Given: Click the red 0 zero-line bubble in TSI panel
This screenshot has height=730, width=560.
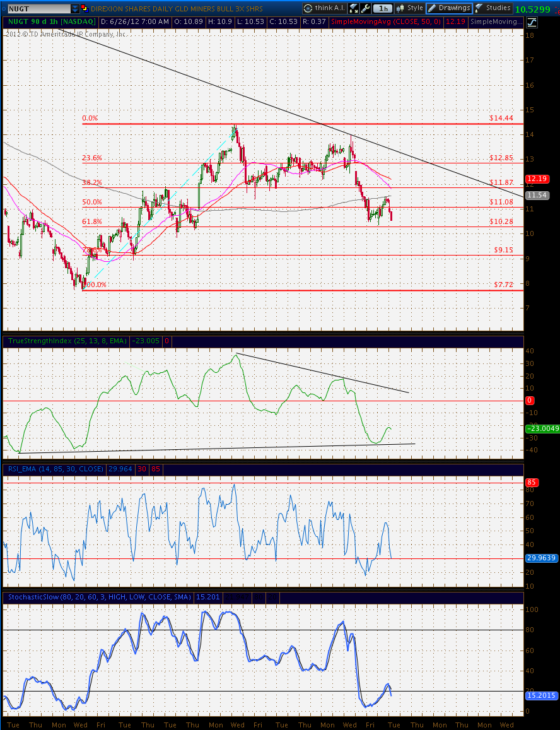Looking at the screenshot, I should coord(529,401).
